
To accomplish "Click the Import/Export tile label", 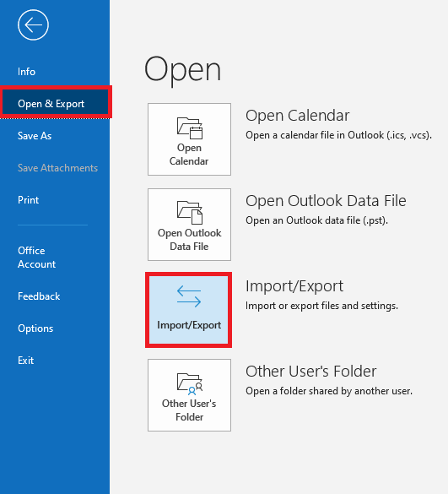I will 189,325.
